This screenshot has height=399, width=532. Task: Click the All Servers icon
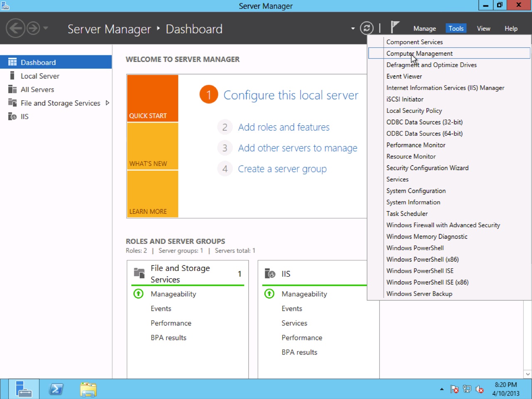click(x=12, y=89)
